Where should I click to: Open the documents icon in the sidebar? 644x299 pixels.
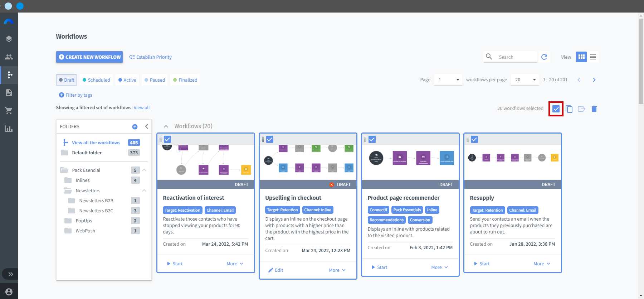tap(9, 93)
